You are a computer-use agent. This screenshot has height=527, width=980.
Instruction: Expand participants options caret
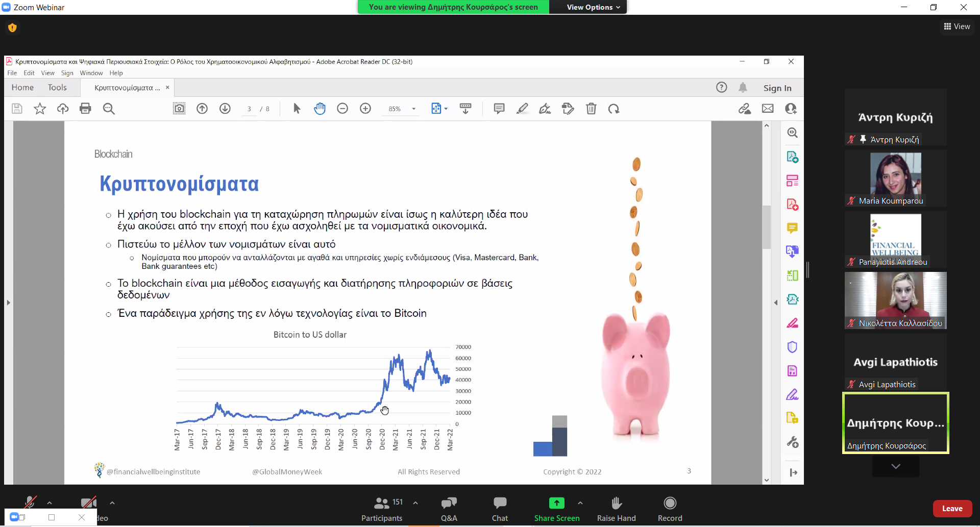point(415,503)
